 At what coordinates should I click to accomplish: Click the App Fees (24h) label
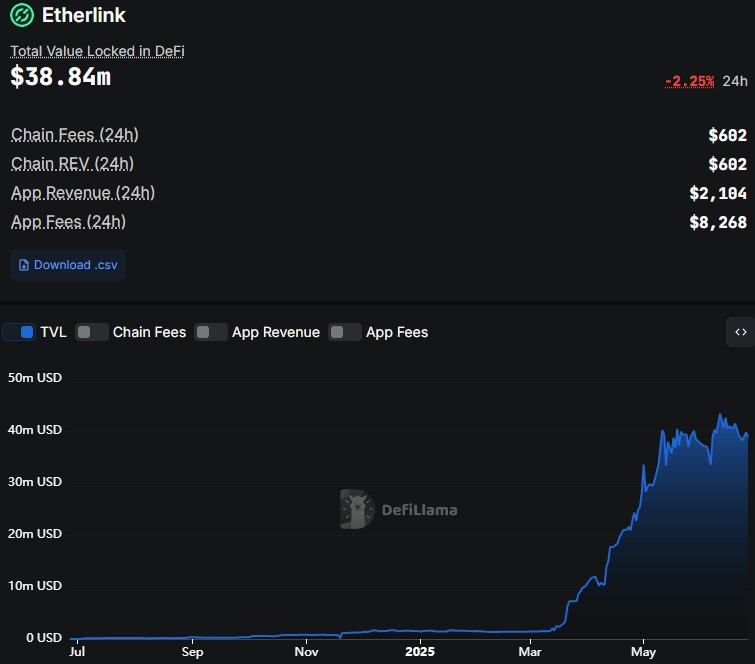68,221
